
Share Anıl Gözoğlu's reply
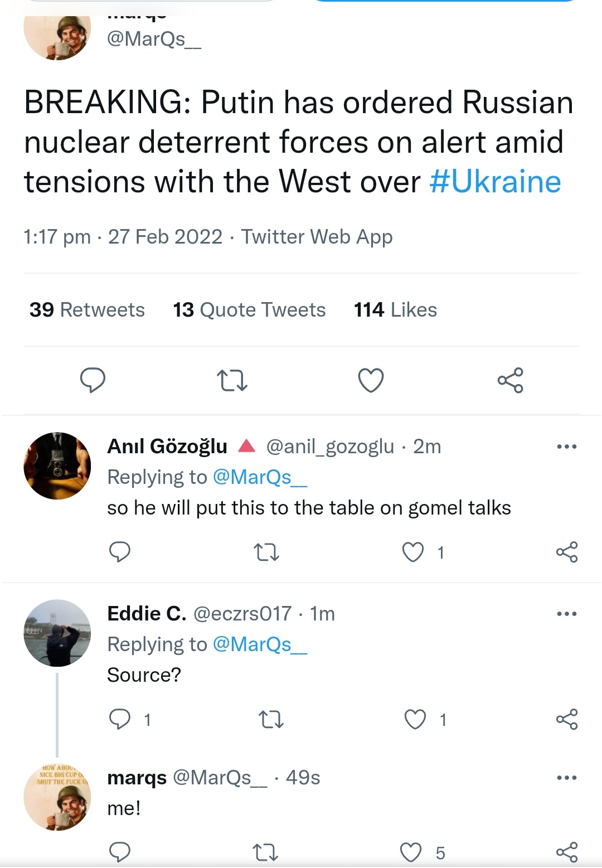pyautogui.click(x=566, y=552)
